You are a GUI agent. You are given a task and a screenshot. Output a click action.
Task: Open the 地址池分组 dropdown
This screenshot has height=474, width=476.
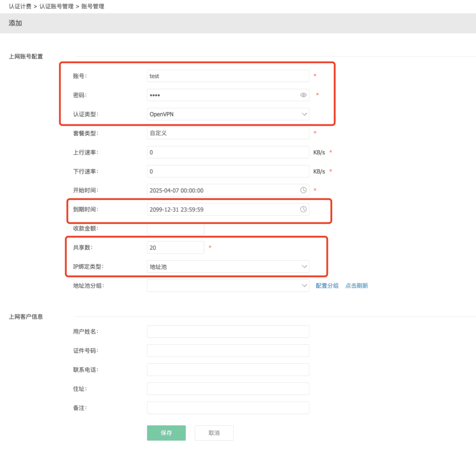click(x=228, y=285)
